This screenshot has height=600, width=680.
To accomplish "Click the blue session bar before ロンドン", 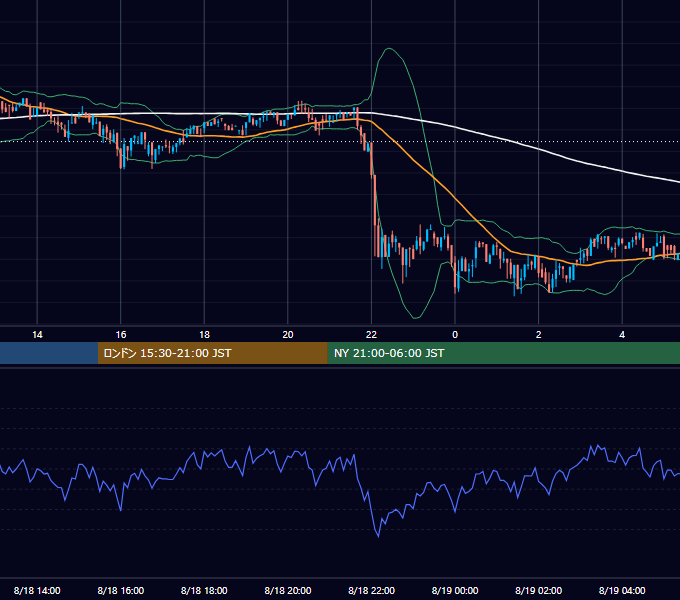I will coord(49,353).
